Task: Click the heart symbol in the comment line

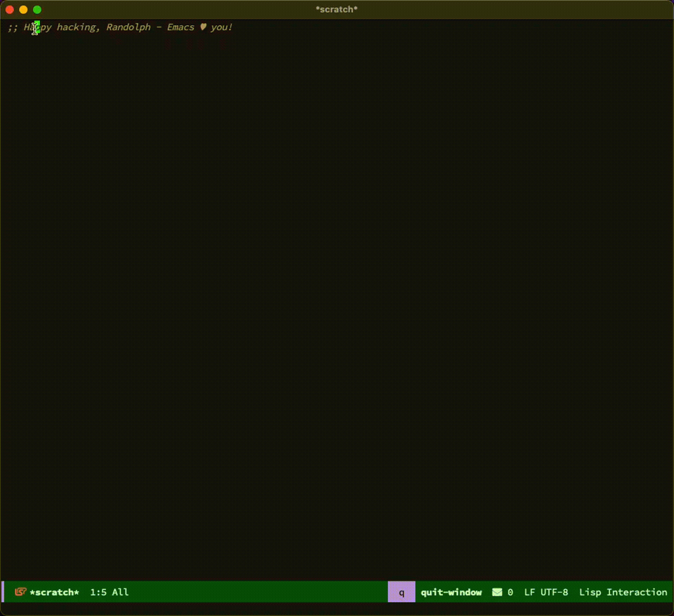Action: coord(203,27)
